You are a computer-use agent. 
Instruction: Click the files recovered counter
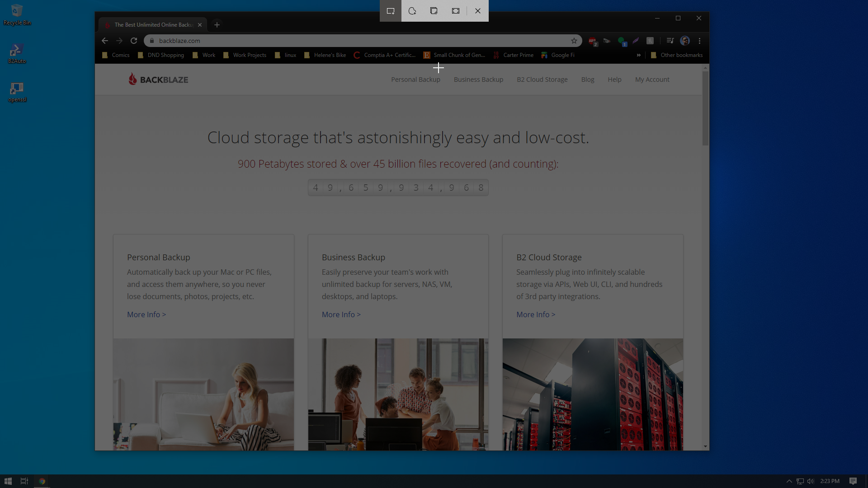pyautogui.click(x=398, y=188)
